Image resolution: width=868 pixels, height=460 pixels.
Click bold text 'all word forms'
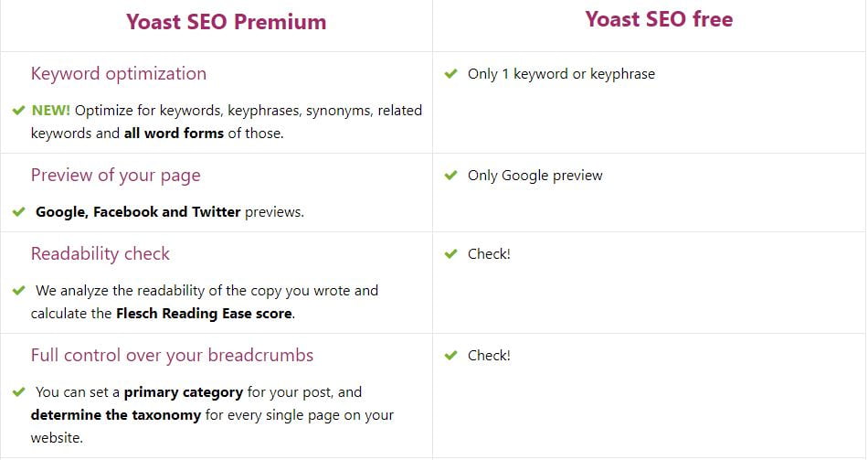point(174,133)
